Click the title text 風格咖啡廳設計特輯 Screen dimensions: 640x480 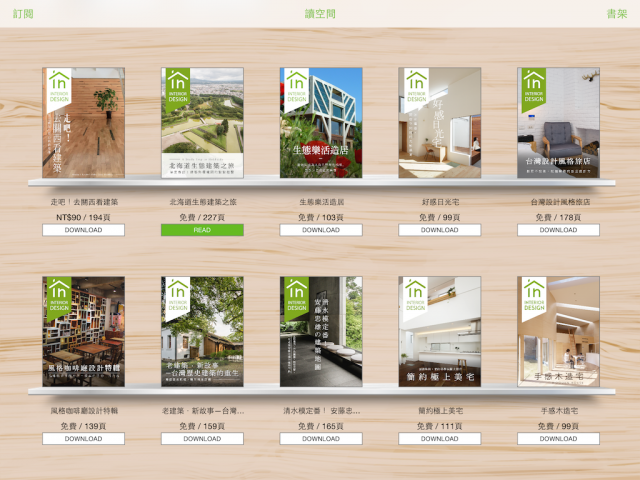coord(85,411)
